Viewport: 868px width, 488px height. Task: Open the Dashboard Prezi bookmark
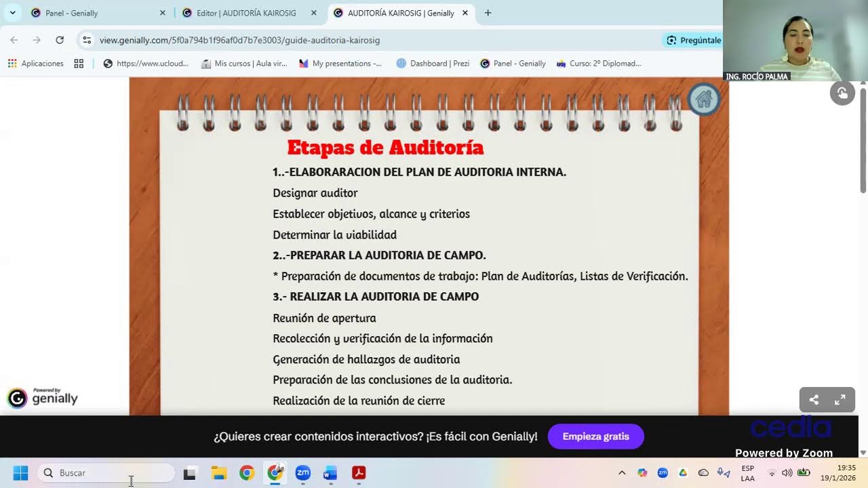click(x=433, y=63)
